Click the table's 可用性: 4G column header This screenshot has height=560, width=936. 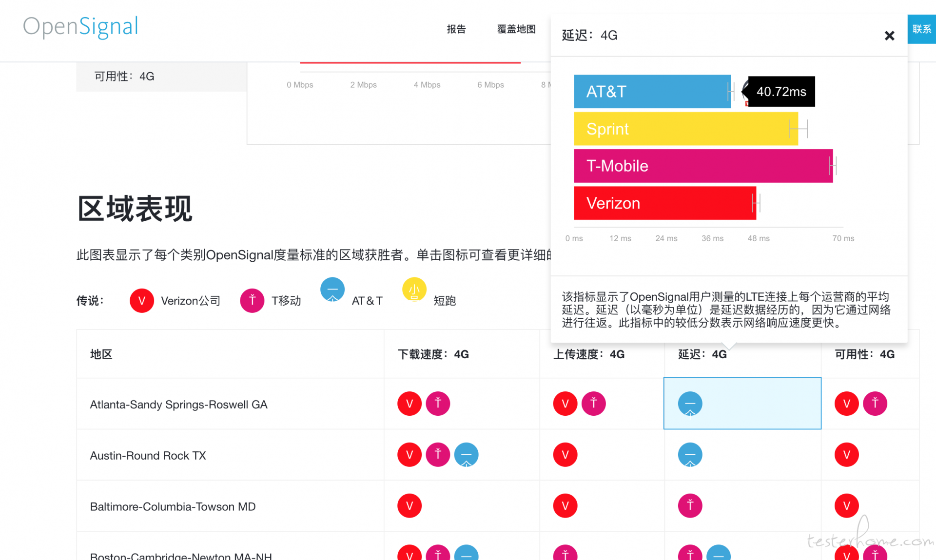pos(865,354)
